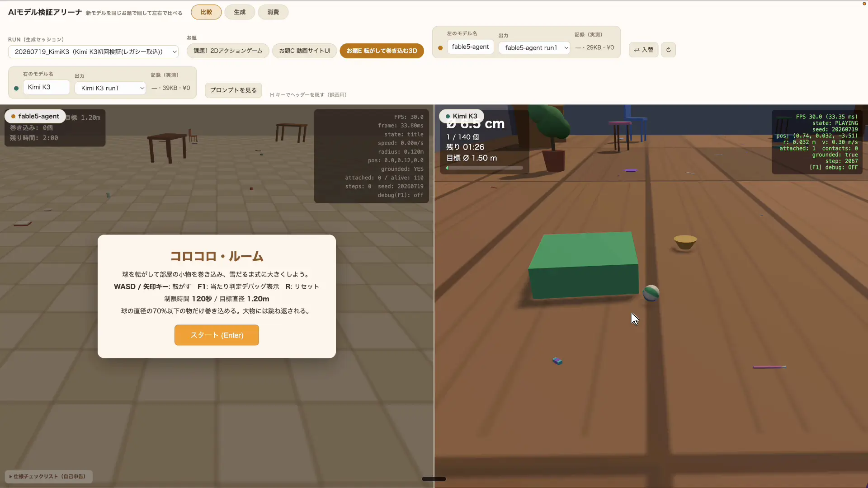Click the reload icon button next to 入替
Screen dimensions: 868x488
pyautogui.click(x=668, y=50)
